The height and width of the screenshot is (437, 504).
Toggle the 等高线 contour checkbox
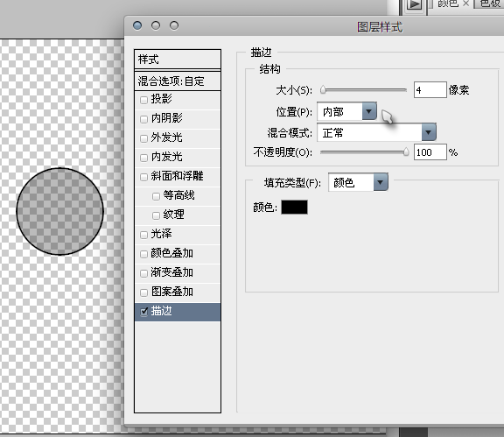(x=156, y=196)
